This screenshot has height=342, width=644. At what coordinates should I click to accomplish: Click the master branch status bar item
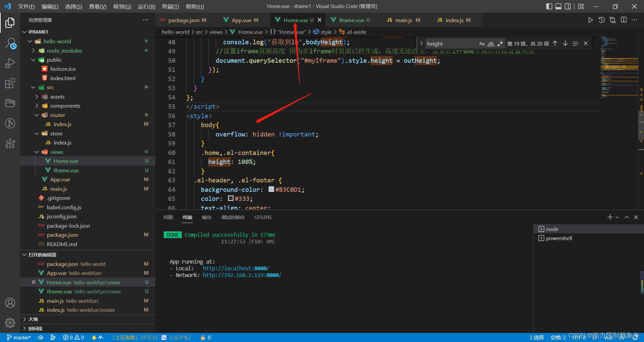click(x=19, y=337)
